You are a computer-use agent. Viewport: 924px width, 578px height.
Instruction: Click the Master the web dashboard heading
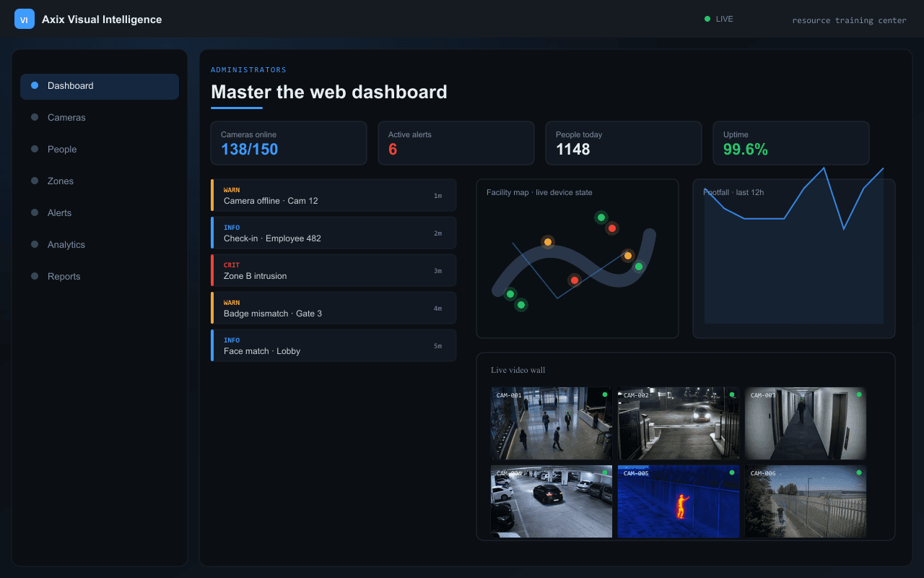tap(329, 92)
